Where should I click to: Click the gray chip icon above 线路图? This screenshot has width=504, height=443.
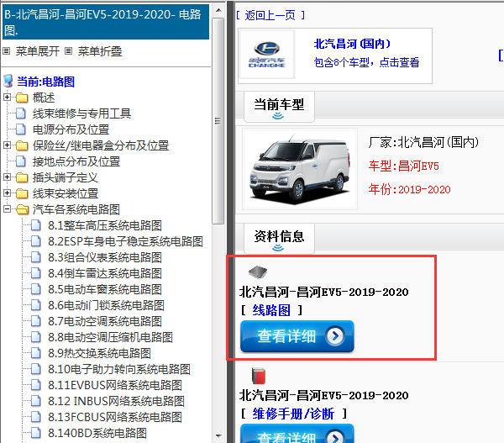[x=258, y=272]
